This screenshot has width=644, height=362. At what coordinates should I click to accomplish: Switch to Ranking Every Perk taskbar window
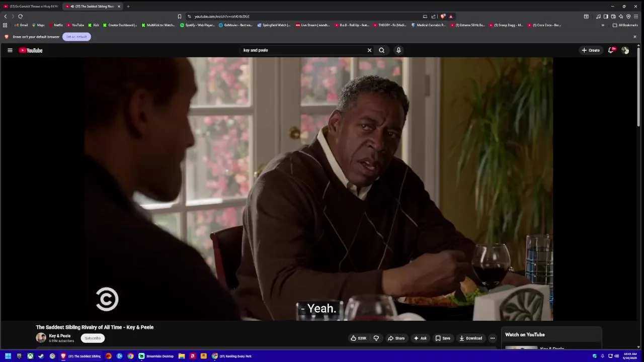click(x=231, y=356)
